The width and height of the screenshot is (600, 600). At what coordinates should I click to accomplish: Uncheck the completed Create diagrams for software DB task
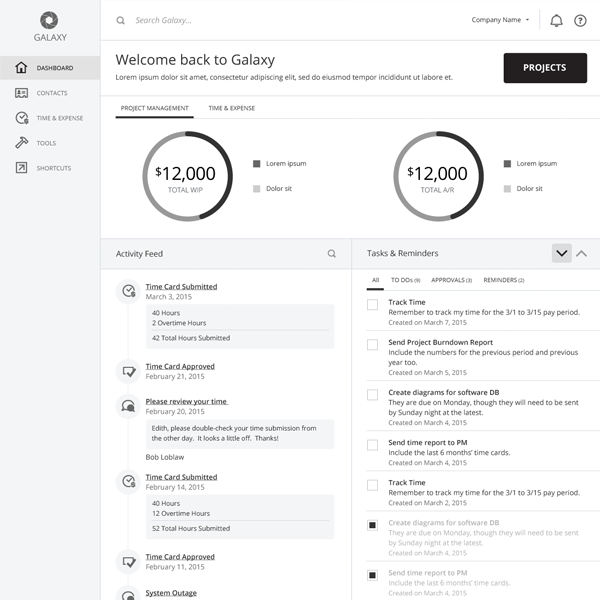(x=372, y=525)
